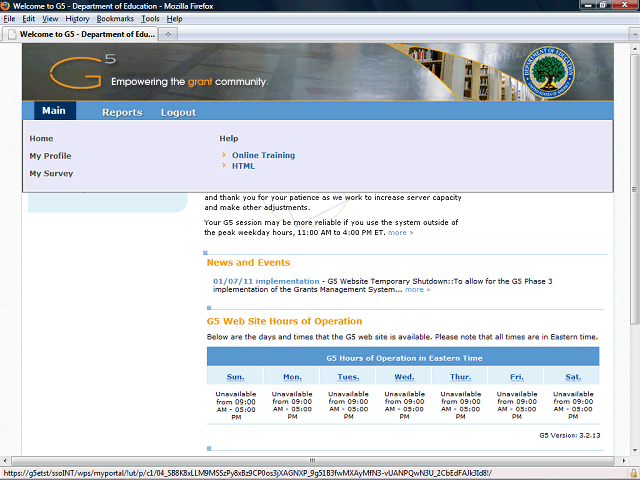Click Logout in the navigation bar
640x480 pixels.
coord(178,112)
